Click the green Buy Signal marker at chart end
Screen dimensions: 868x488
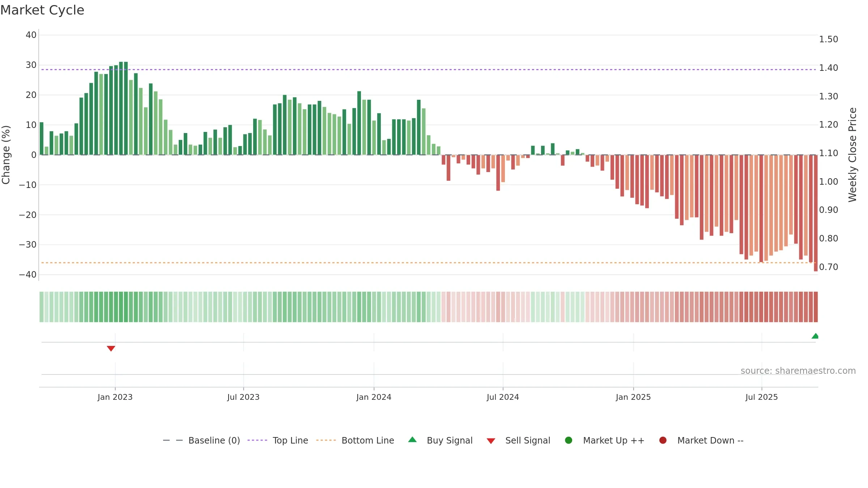click(x=815, y=336)
